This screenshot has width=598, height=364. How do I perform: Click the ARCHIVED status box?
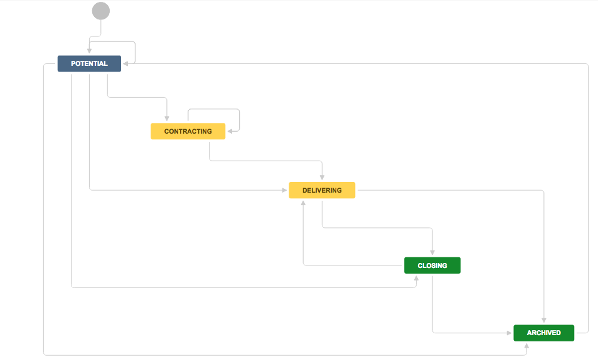[543, 333]
